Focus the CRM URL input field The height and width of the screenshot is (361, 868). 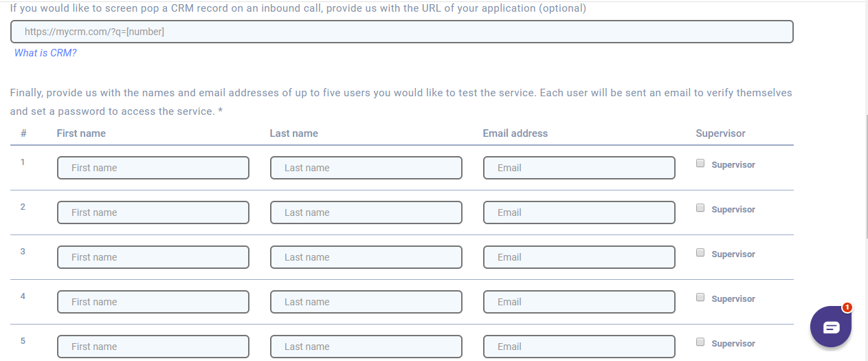click(402, 32)
